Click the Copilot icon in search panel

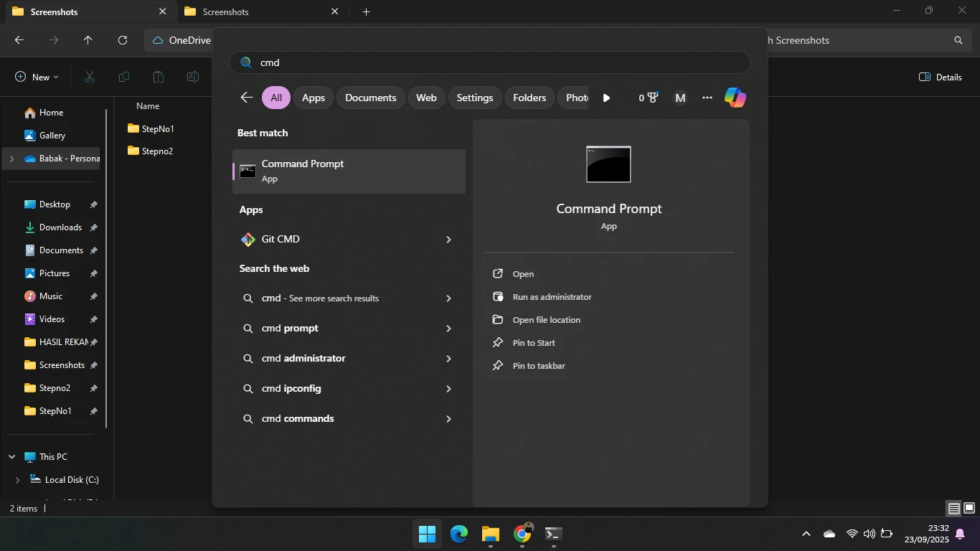point(735,98)
